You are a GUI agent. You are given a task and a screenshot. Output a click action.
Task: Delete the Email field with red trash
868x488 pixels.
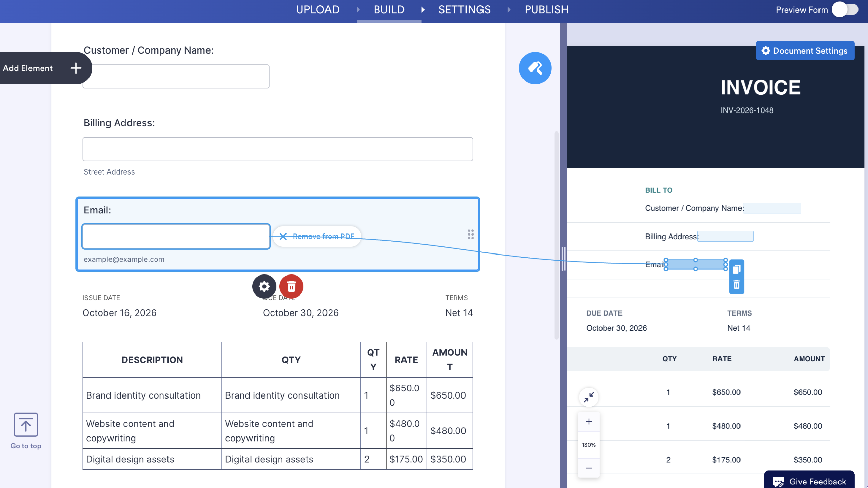[291, 286]
